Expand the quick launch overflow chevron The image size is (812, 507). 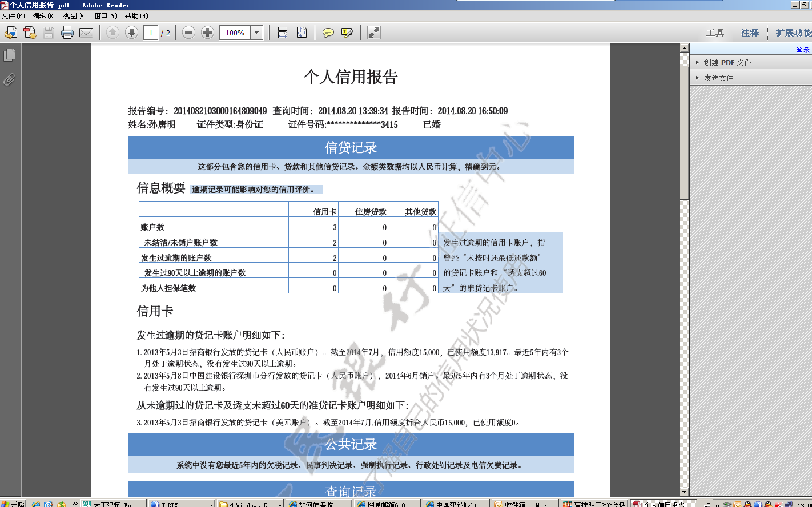click(x=75, y=504)
